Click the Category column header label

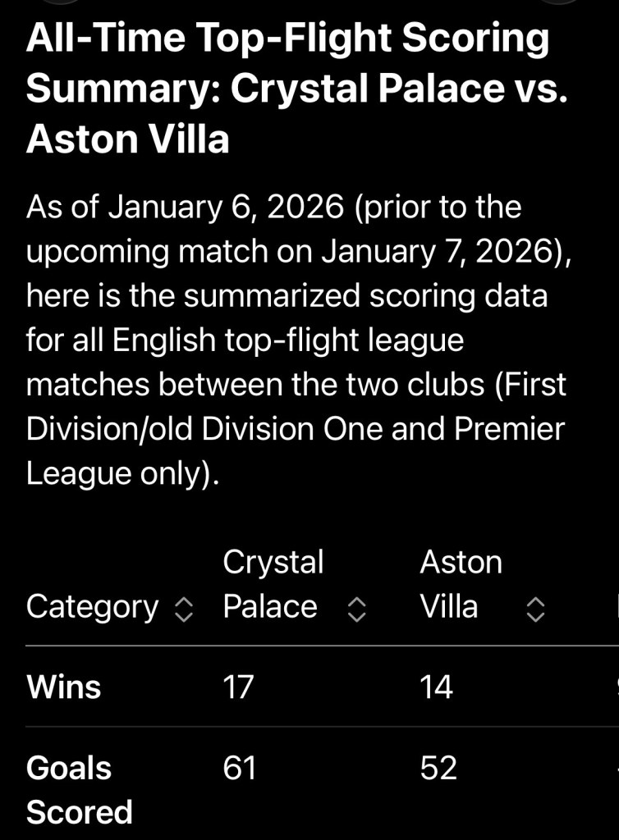click(92, 607)
